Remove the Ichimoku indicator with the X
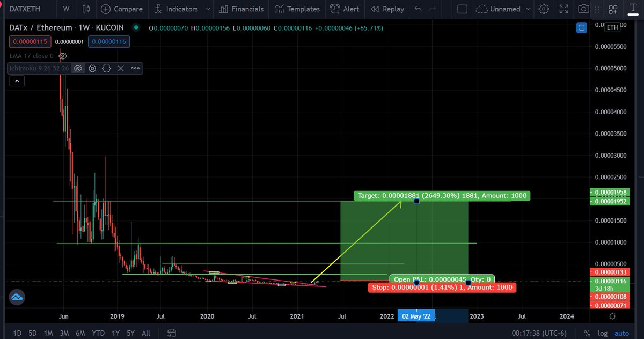Screen dimensions: 644x339 [120, 68]
